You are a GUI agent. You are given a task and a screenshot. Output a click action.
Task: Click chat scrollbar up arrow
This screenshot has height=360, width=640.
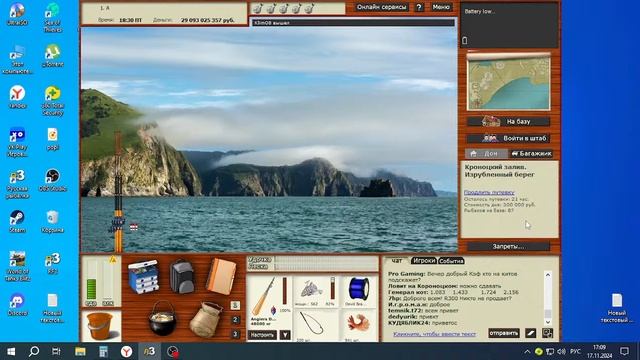pos(548,275)
